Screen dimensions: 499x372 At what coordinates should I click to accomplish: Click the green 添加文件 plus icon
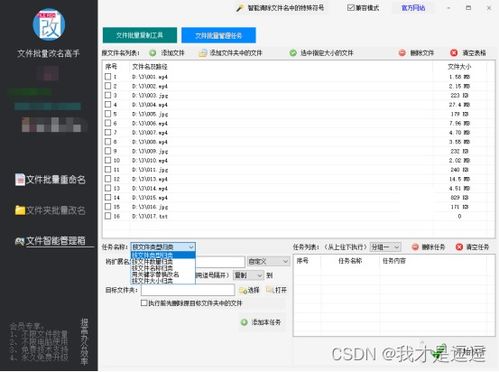tap(153, 53)
